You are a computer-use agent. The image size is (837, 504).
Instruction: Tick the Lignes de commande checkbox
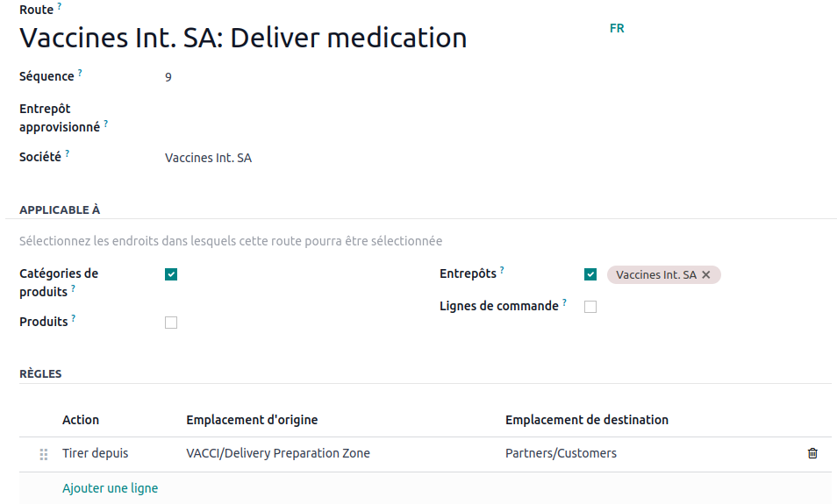[590, 307]
